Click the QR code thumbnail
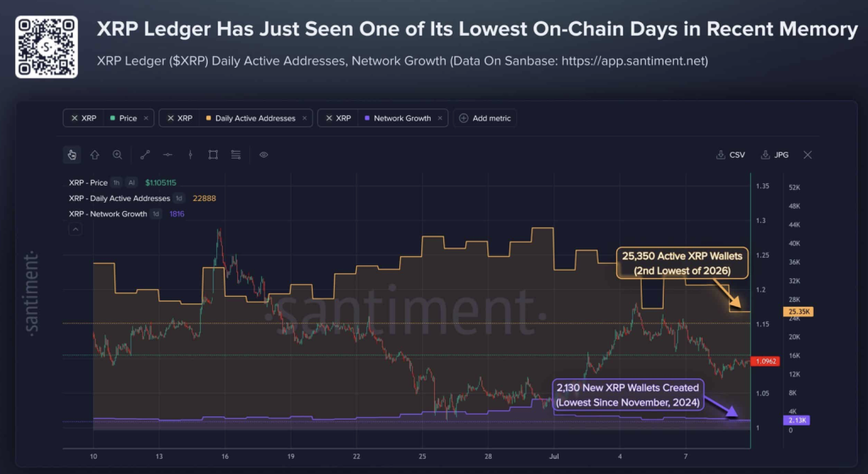Viewport: 868px width, 474px height. coord(47,47)
